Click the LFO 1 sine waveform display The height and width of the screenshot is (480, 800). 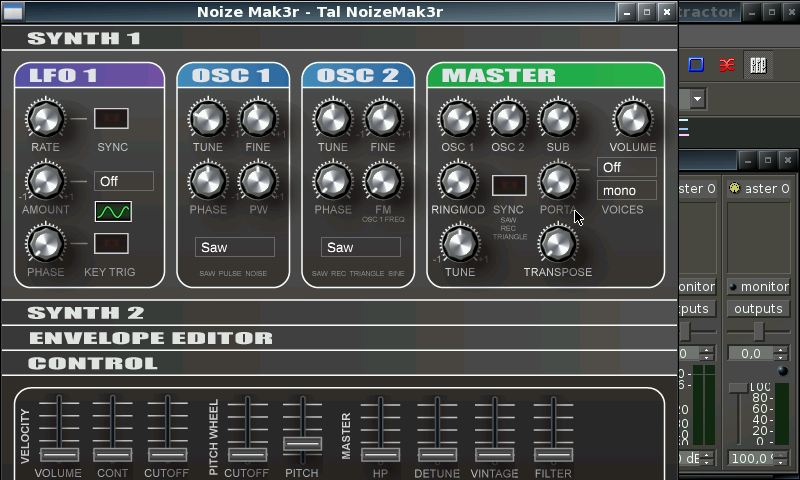113,211
